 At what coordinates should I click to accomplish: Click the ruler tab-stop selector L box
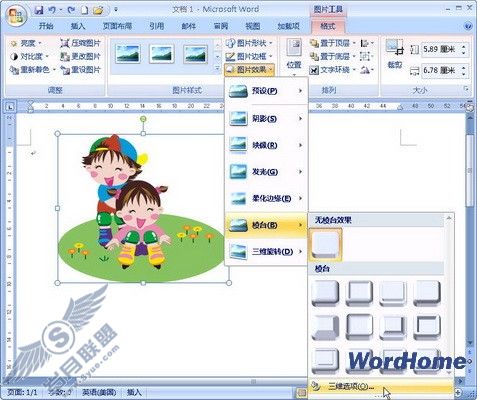10,107
